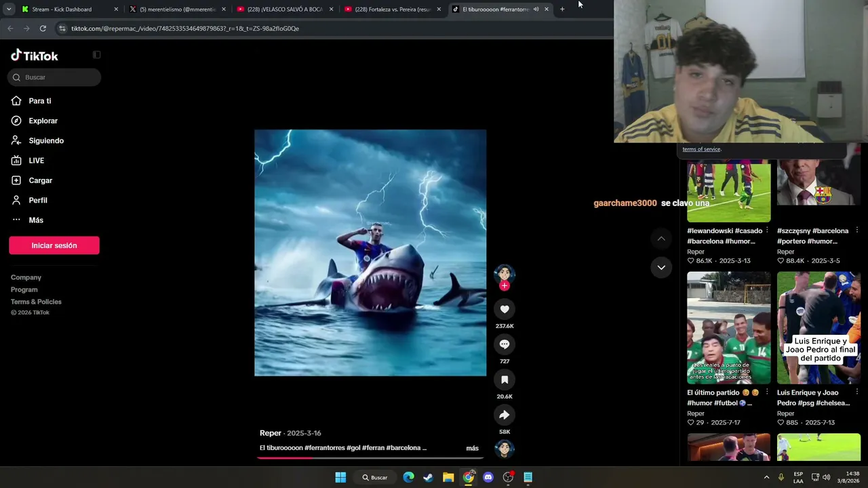Follow Reper with the red plus badge
Screen dimensions: 868x488
(504, 286)
